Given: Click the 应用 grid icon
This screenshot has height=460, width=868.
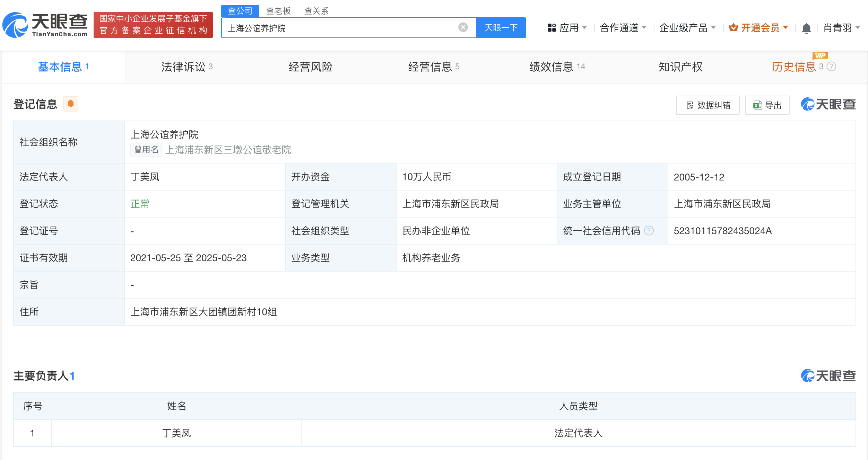Looking at the screenshot, I should (552, 28).
